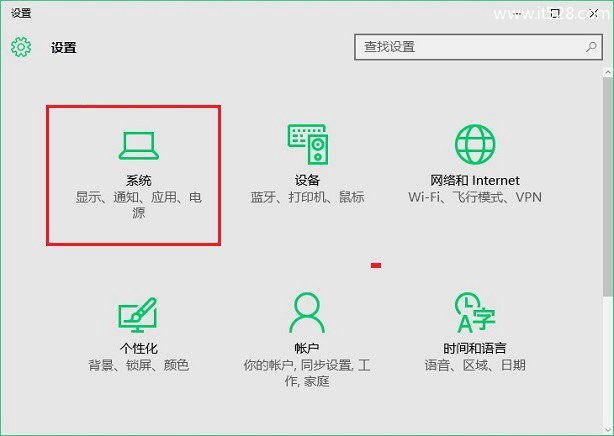
Task: Open the 网络和 Internet globe icon
Action: 475,144
